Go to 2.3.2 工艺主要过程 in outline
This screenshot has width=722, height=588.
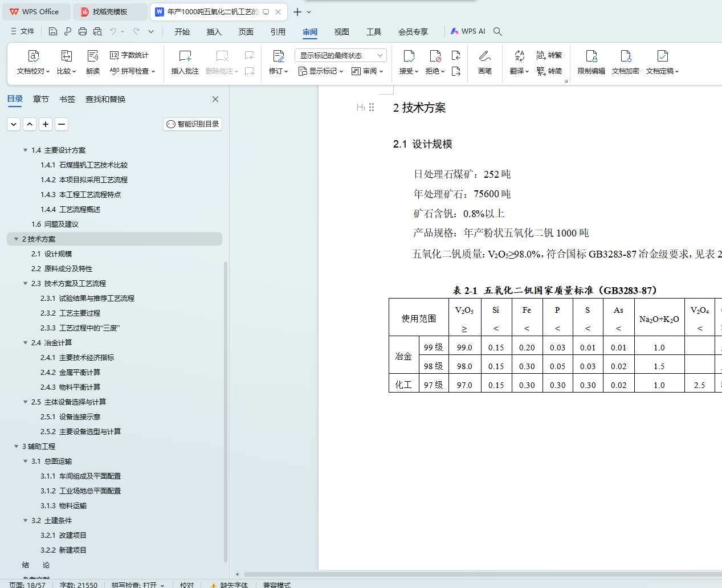click(70, 313)
